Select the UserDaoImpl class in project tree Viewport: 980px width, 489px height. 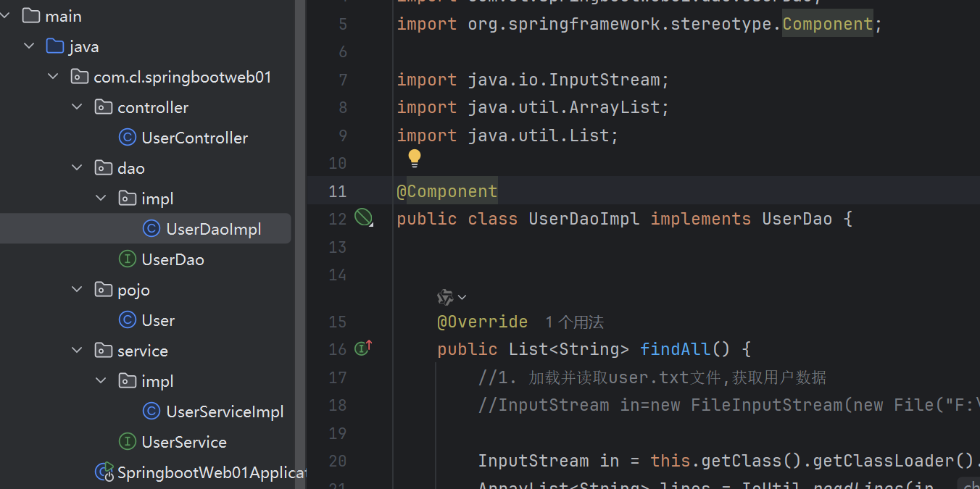pos(213,229)
